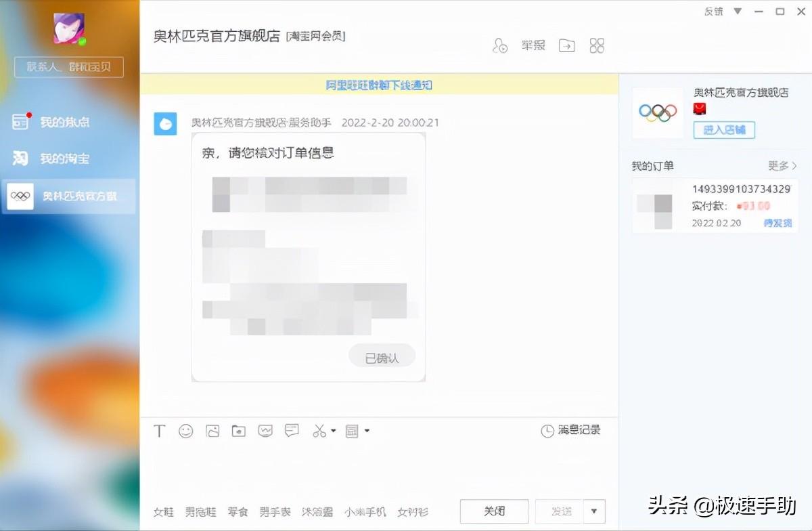
Task: Click the send file folder icon
Action: coord(238,431)
